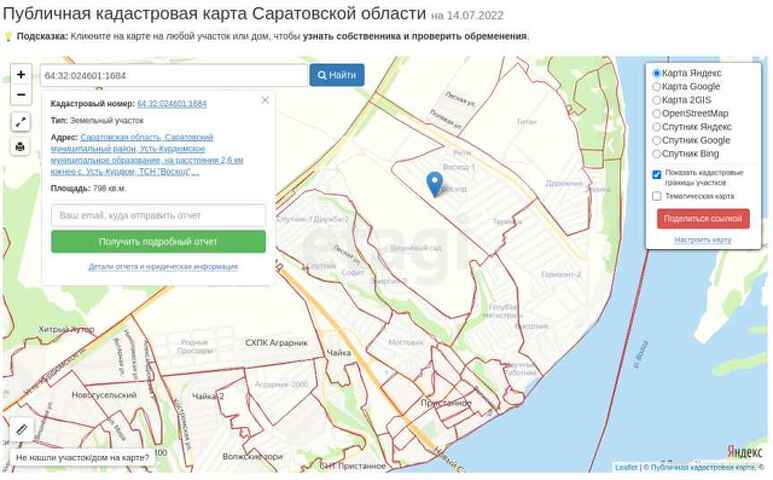
Task: Click Не нашли участок/дом на карте? button
Action: [82, 457]
